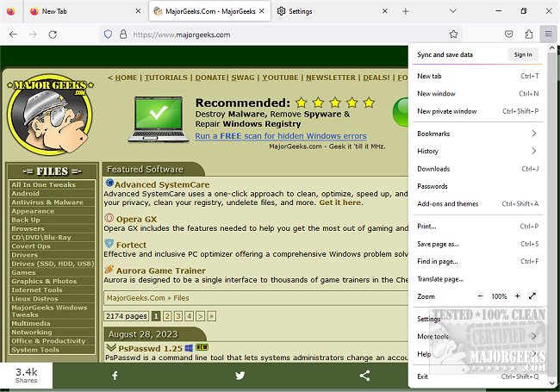Open the list all tabs chevron

tap(453, 11)
